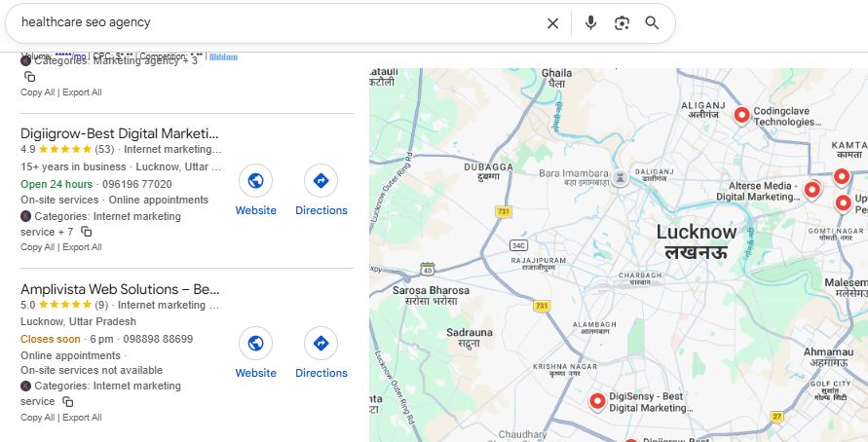Open the Website globe icon for Amplivista

tap(256, 343)
